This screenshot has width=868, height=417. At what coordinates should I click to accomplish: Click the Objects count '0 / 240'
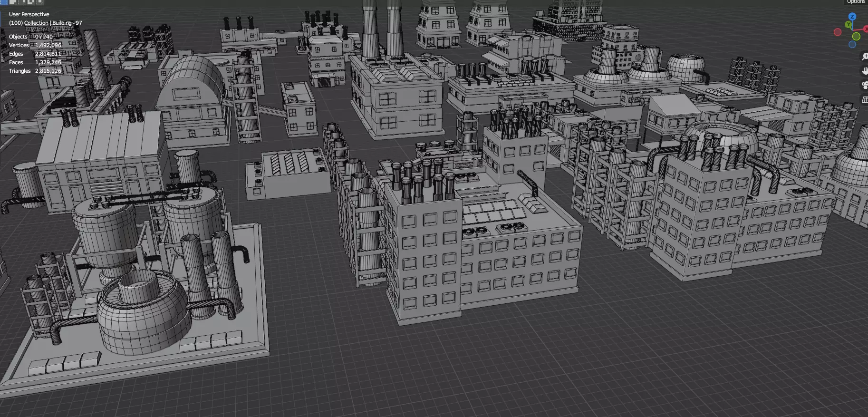tap(44, 37)
